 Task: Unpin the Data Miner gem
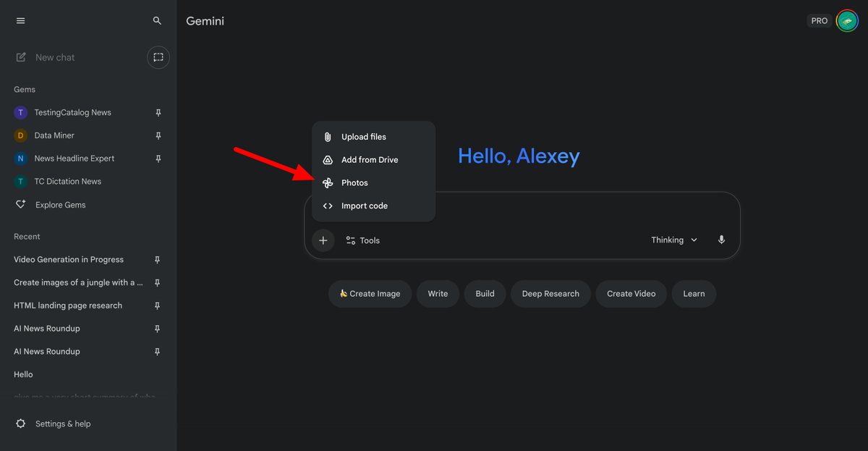(x=157, y=135)
